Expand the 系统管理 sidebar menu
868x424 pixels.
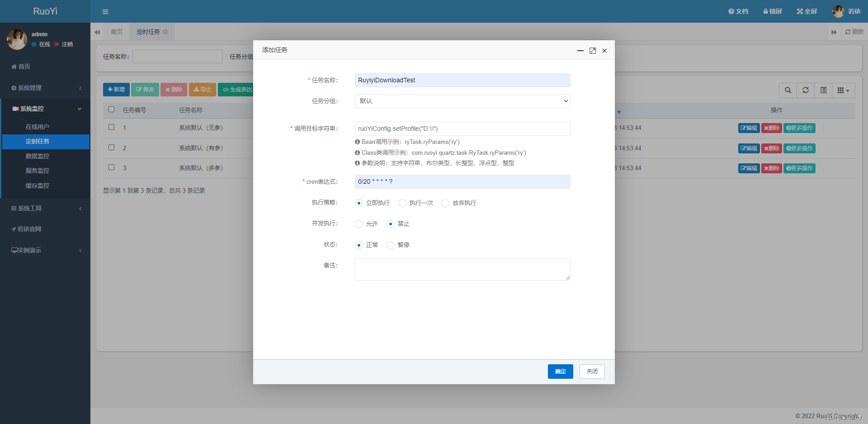click(x=45, y=88)
